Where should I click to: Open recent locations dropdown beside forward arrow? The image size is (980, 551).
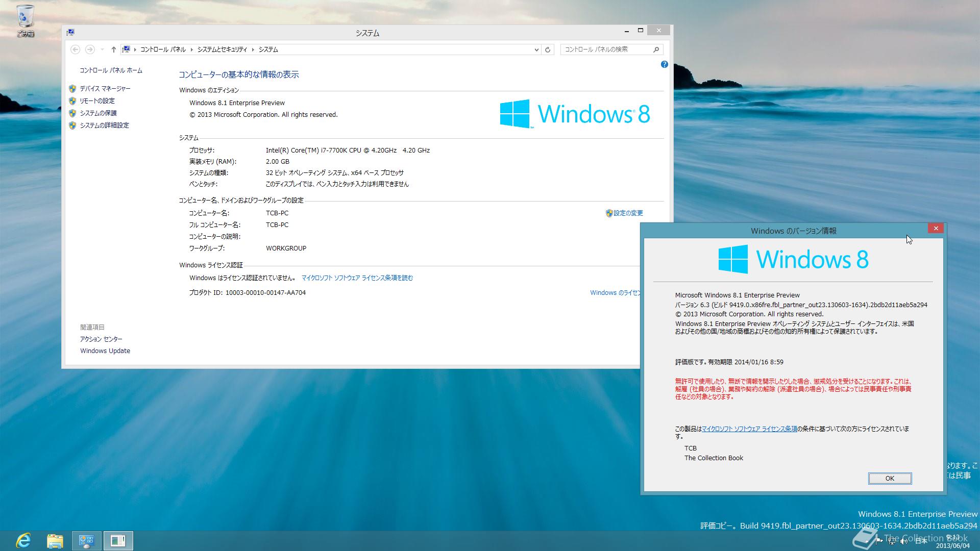tap(102, 49)
